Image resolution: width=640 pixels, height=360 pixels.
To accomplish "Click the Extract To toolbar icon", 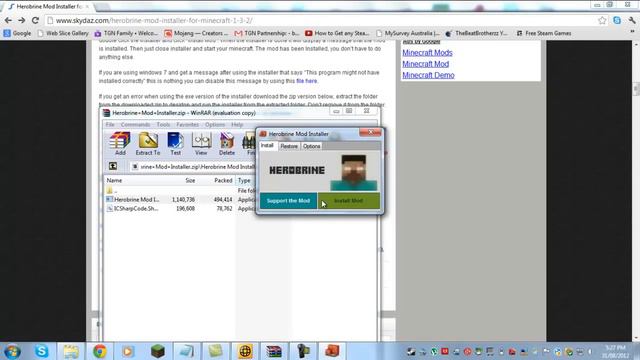I will pyautogui.click(x=148, y=143).
